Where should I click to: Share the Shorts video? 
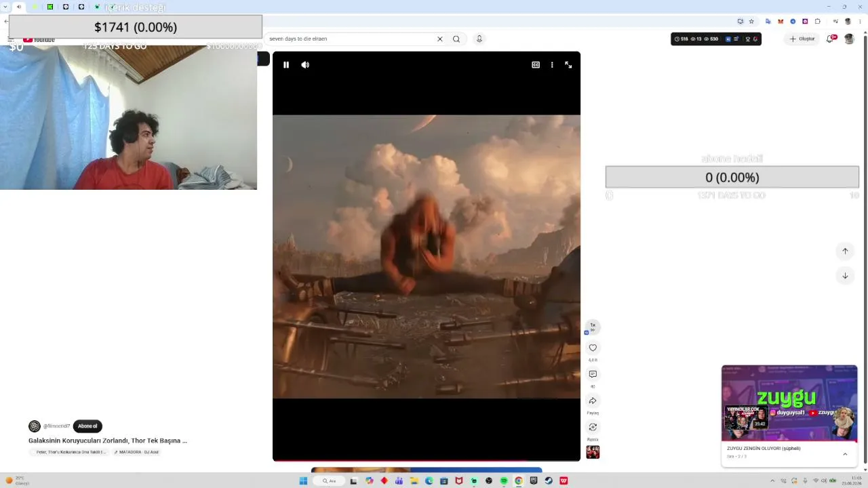tap(593, 401)
